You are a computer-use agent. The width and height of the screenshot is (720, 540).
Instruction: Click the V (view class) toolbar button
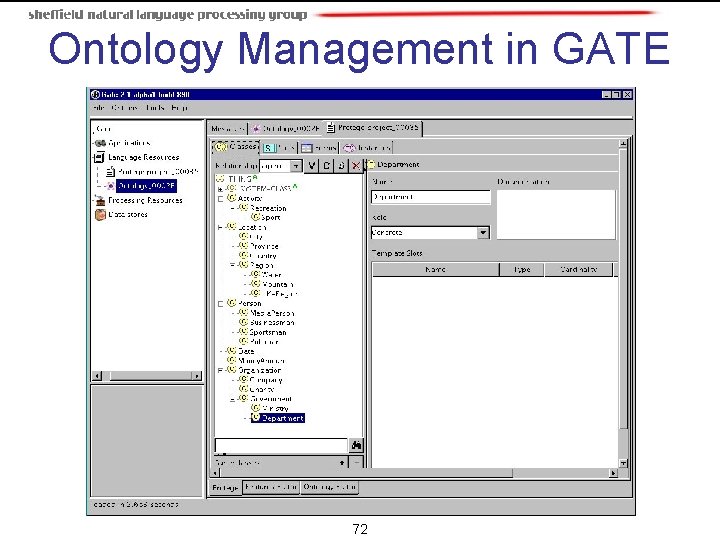pos(312,165)
